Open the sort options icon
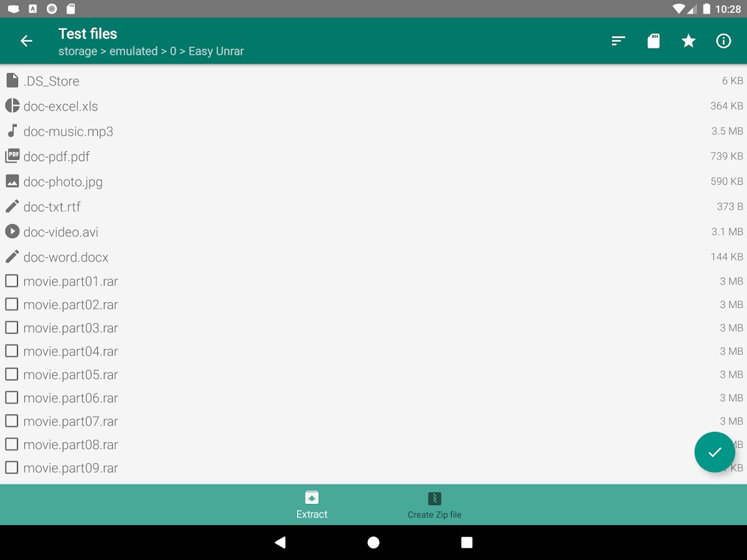This screenshot has height=560, width=747. tap(618, 41)
